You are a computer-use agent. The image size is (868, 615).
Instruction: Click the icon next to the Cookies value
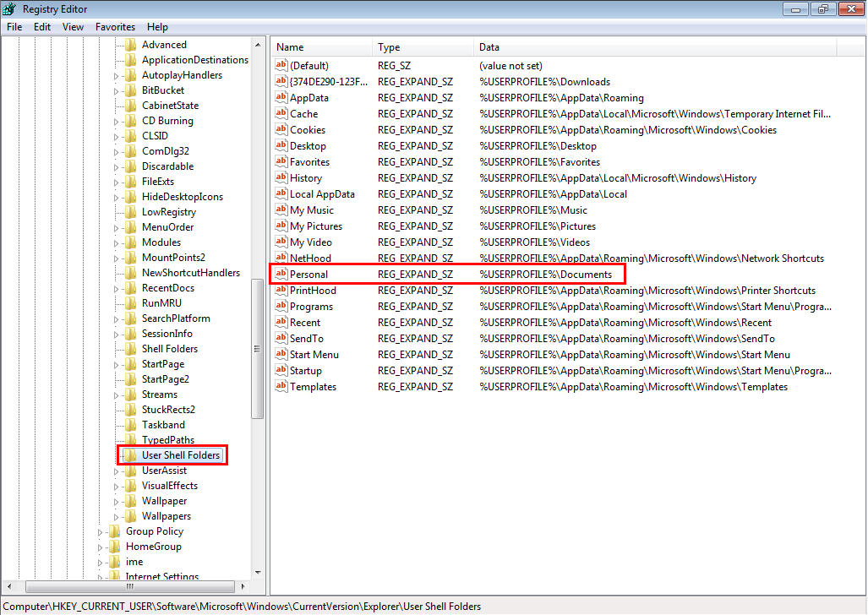tap(280, 129)
